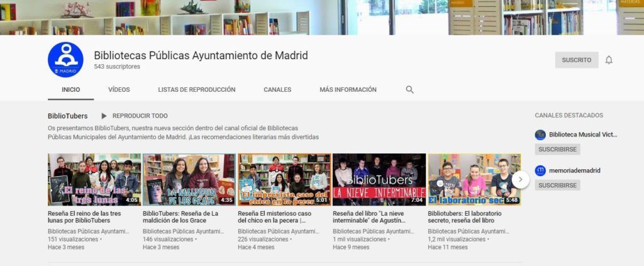Switch to the INICIO tab
The width and height of the screenshot is (644, 266).
click(71, 89)
